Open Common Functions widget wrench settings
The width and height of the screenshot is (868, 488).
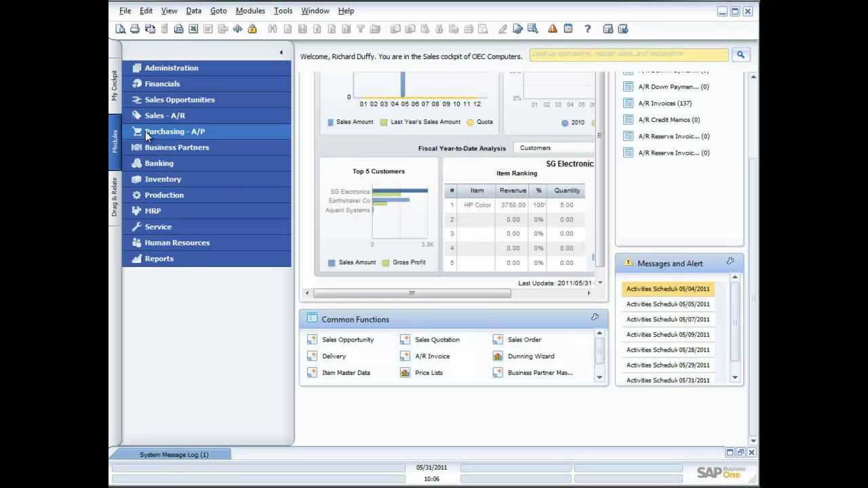click(595, 317)
